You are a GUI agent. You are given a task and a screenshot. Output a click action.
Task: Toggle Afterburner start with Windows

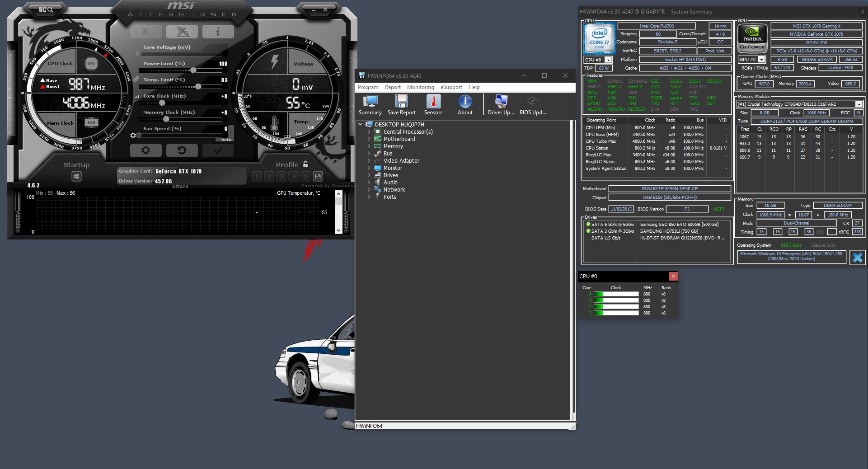tap(76, 176)
